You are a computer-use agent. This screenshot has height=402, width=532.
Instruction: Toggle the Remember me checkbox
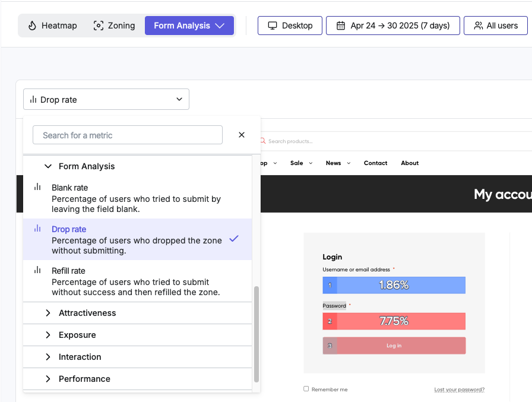306,389
